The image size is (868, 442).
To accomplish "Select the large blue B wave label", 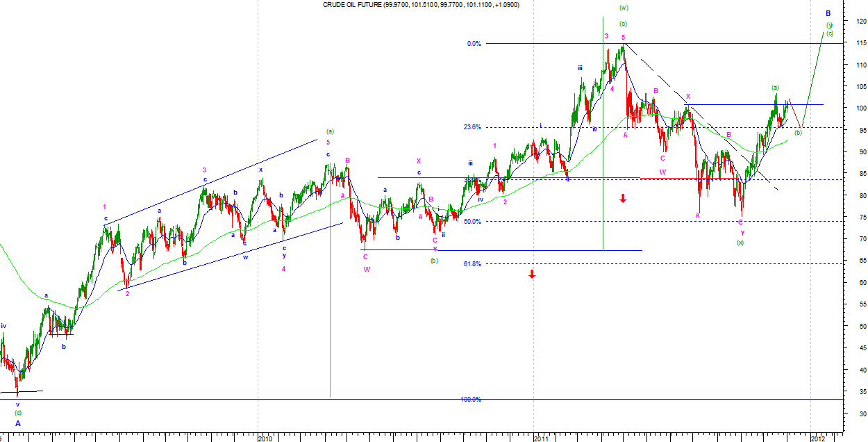I will tap(828, 13).
